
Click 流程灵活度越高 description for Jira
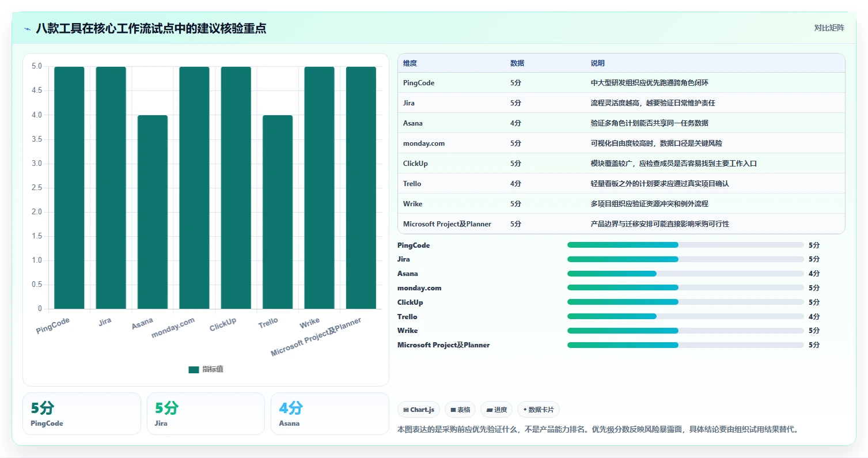(x=653, y=103)
